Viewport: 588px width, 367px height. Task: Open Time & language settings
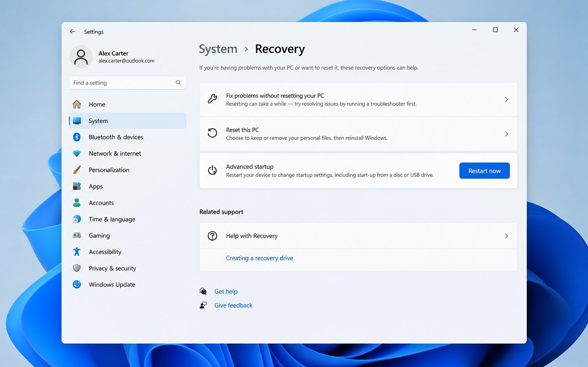pyautogui.click(x=128, y=219)
